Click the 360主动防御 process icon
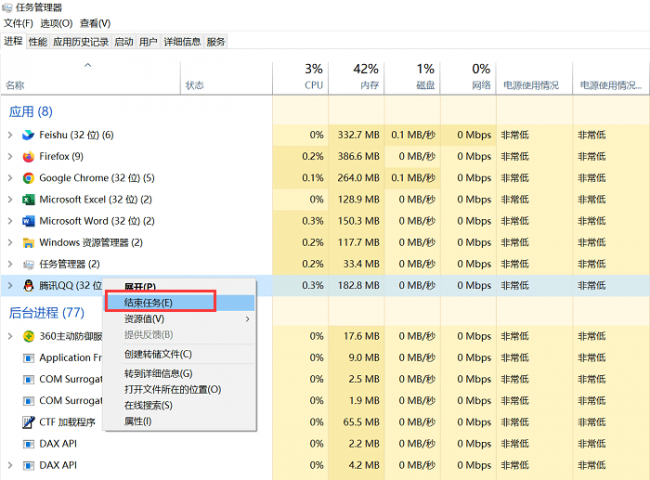 (28, 336)
